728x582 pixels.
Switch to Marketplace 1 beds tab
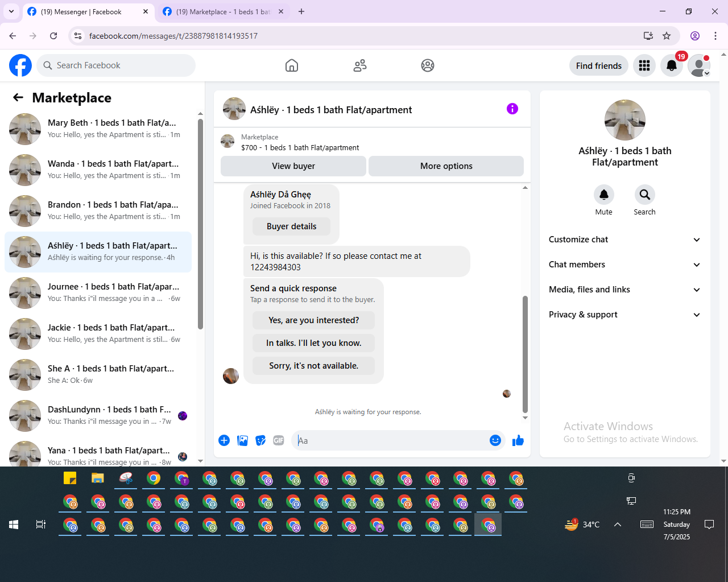[223, 11]
